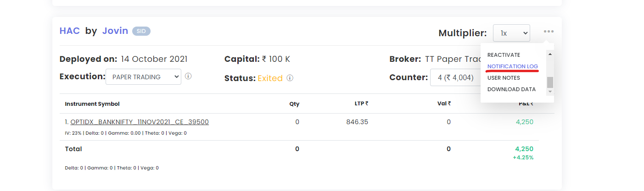Open Notification Log from the menu

point(513,66)
